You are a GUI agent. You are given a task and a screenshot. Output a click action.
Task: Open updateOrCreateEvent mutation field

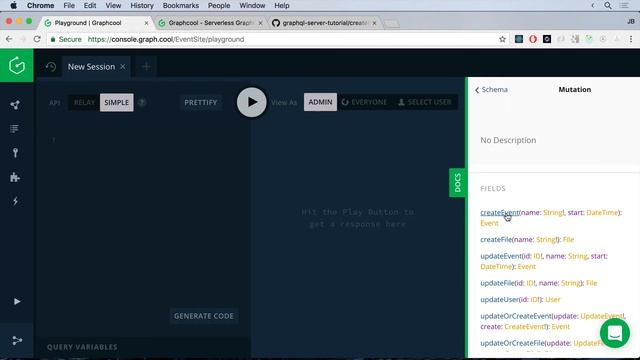point(516,316)
